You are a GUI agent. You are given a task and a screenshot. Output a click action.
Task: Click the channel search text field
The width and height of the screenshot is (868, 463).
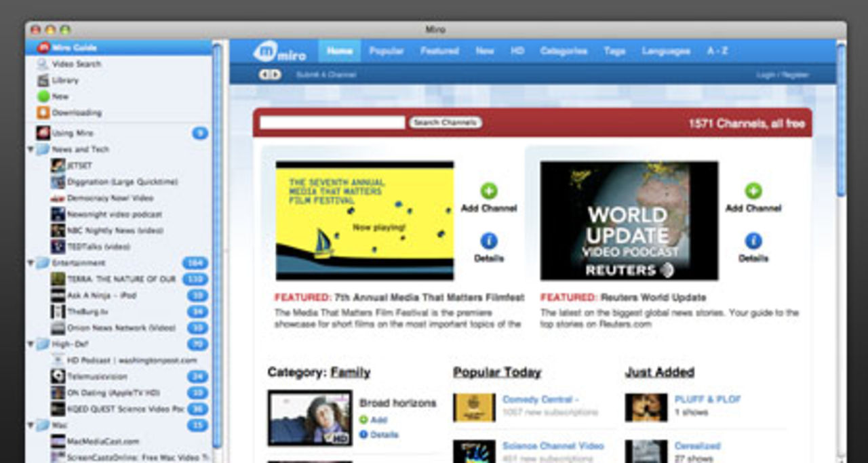tap(332, 123)
